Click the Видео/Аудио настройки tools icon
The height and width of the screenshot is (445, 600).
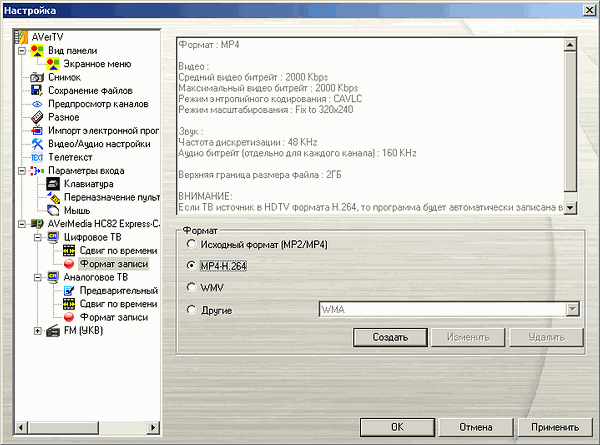[37, 144]
